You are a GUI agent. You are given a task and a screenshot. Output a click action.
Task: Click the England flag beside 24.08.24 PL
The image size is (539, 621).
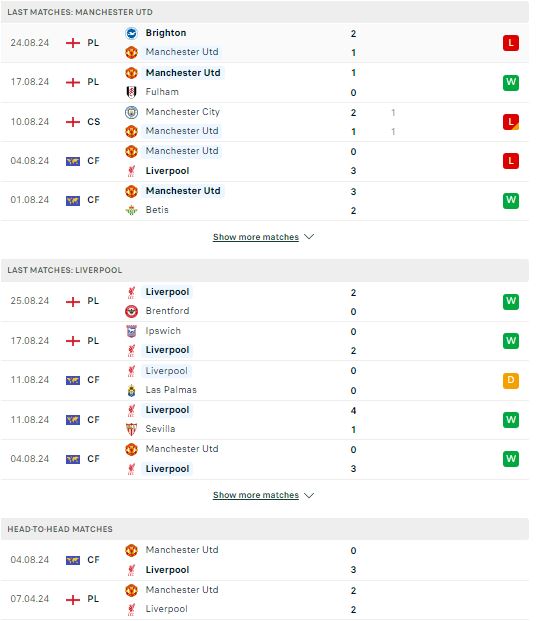coord(73,43)
